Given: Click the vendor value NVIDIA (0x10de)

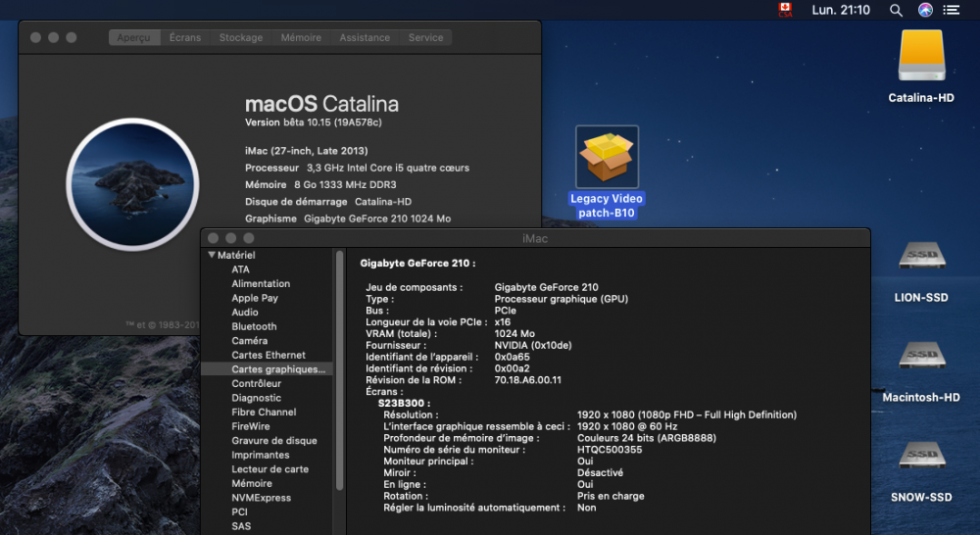Looking at the screenshot, I should point(532,345).
